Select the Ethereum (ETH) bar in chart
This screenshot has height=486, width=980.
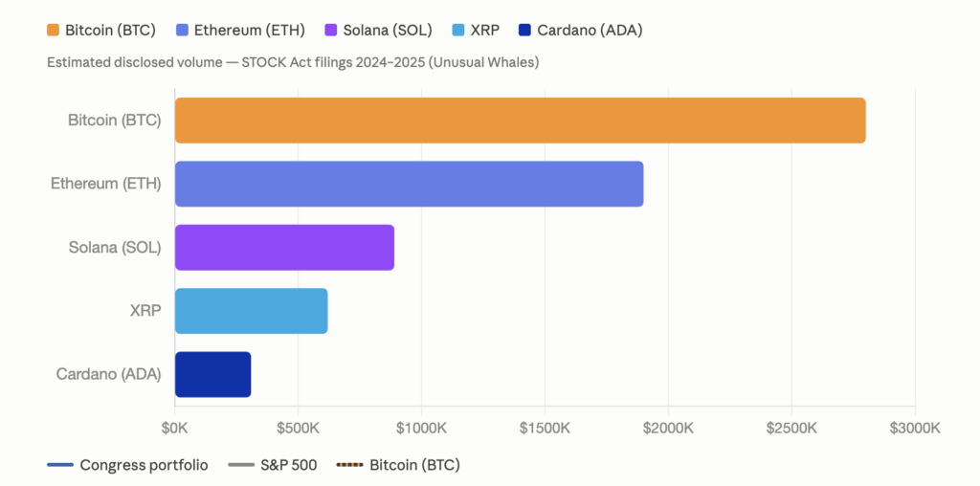[x=409, y=184]
